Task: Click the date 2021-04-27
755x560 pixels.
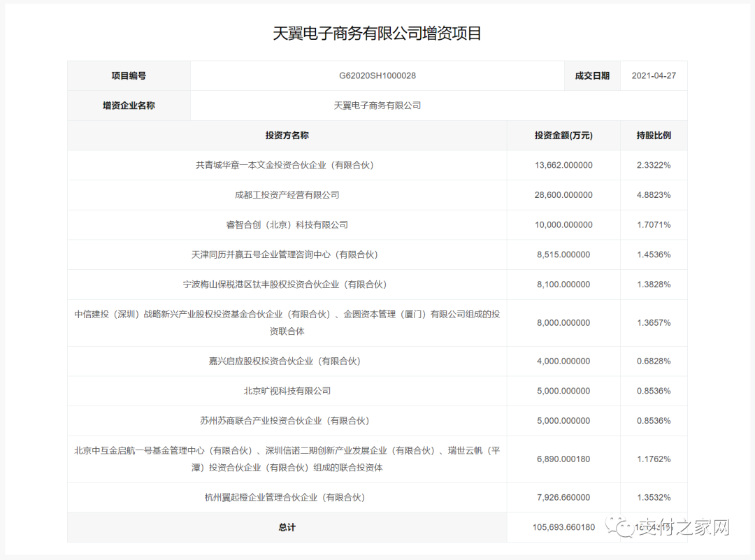Action: (654, 76)
